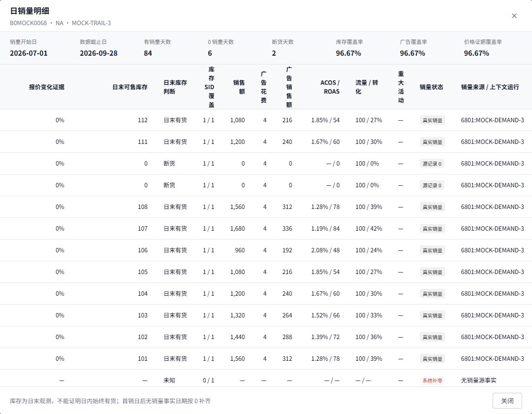Click the 有销量天数 value 84
Viewport: 532px width, 414px height.
click(x=148, y=53)
